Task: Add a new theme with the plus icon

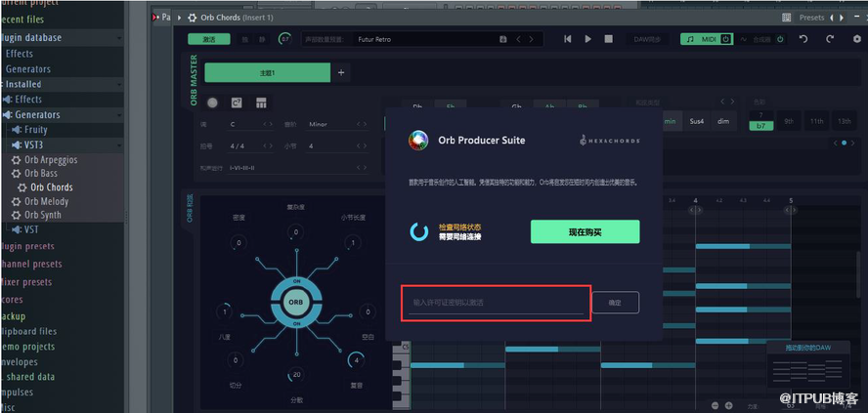Action: [341, 72]
